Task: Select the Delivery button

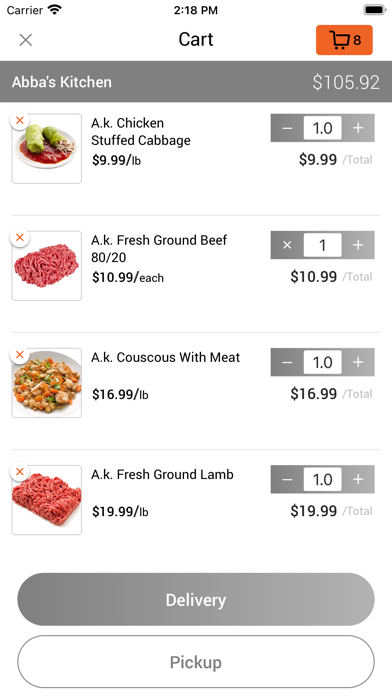Action: [196, 599]
